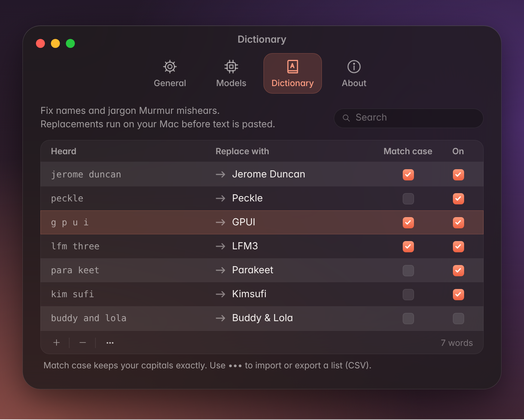Open the more options ellipsis menu

click(x=110, y=343)
